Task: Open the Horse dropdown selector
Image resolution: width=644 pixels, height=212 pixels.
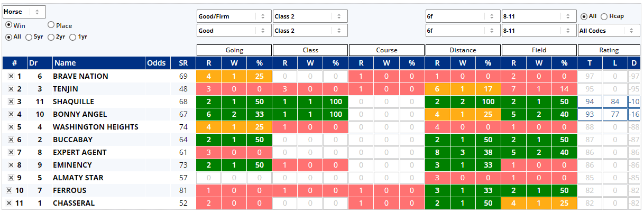Action: point(24,12)
